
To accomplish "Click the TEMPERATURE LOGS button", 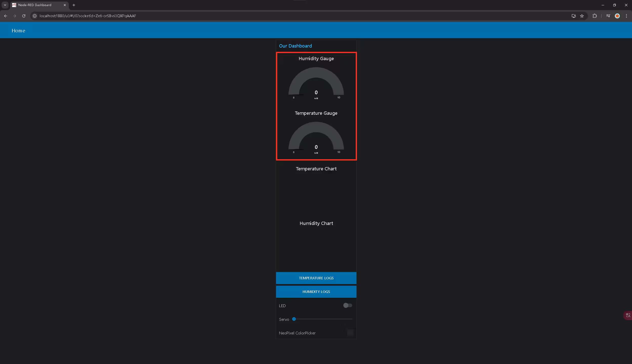I will pos(316,278).
